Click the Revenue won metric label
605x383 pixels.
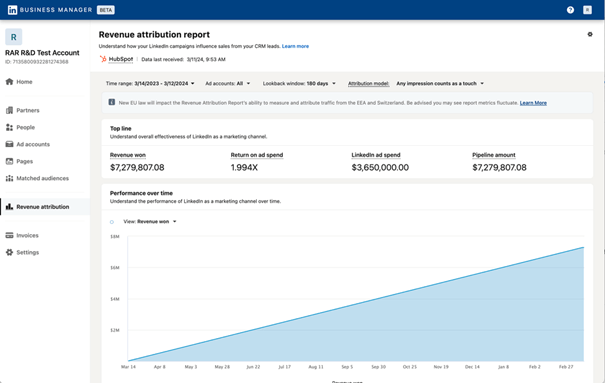tap(128, 155)
